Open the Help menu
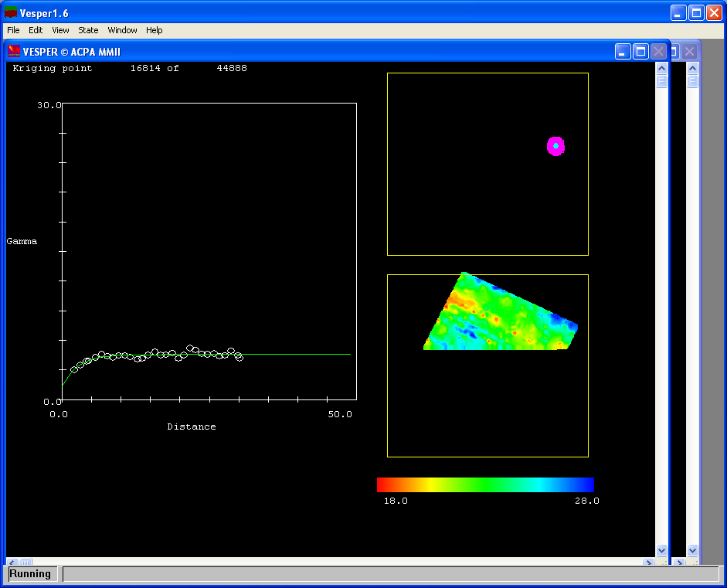 coord(155,30)
